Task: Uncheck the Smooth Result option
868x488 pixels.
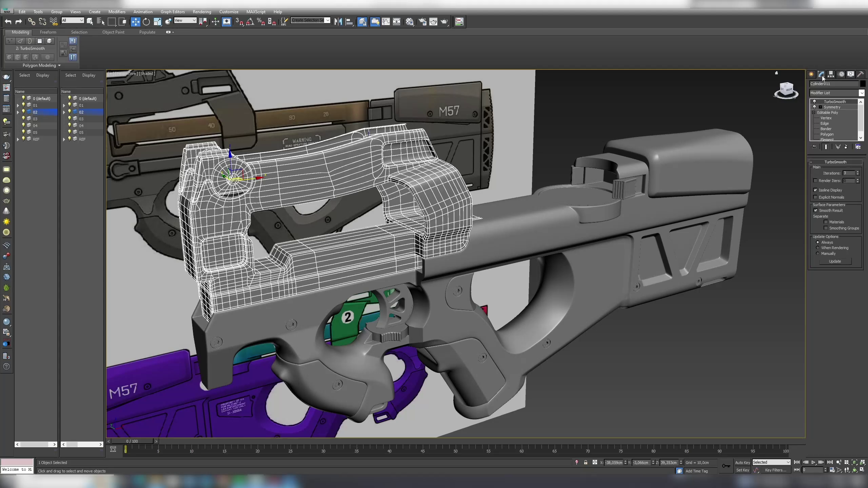Action: coord(816,210)
